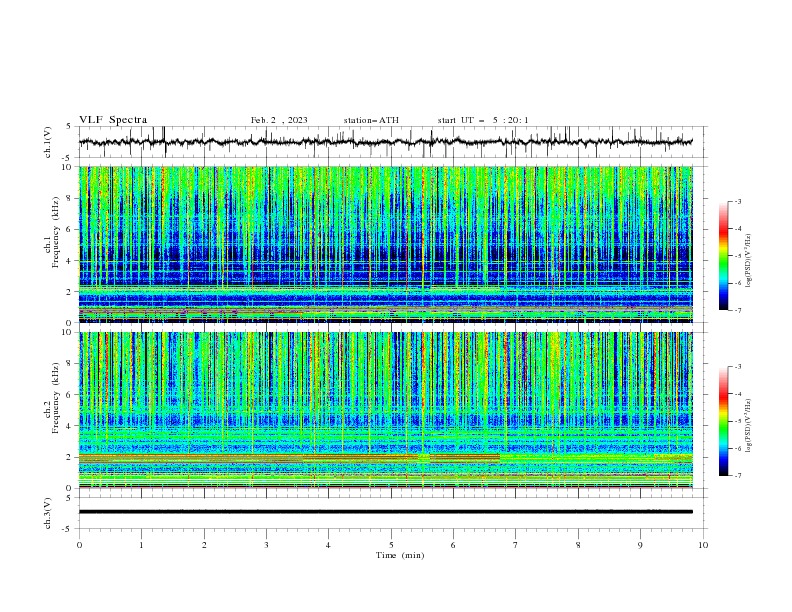
Task: Click the "-7" label on ch.2 colorbar
Action: (738, 476)
